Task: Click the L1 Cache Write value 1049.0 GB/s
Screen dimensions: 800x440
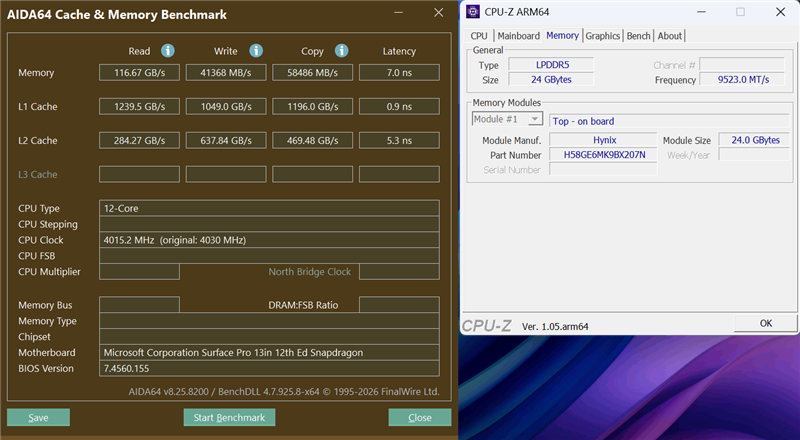Action: click(x=226, y=107)
